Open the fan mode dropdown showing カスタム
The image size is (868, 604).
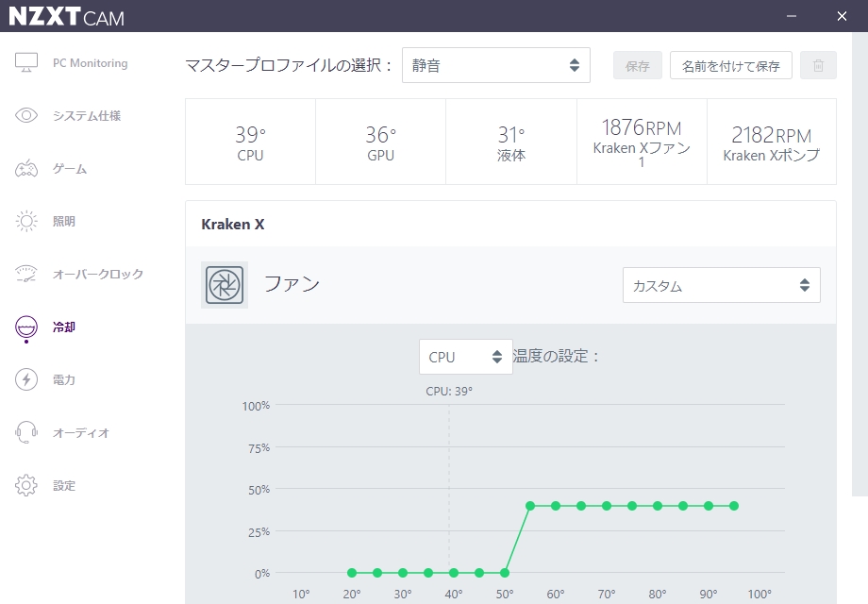(722, 285)
